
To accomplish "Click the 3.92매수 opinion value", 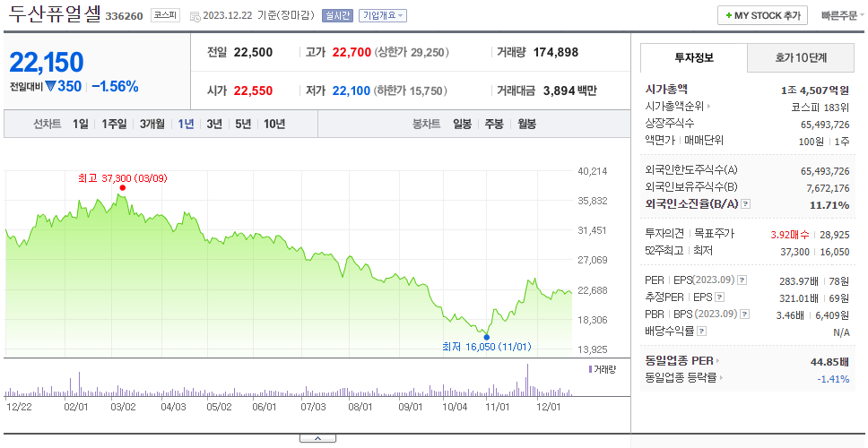I will click(x=790, y=235).
